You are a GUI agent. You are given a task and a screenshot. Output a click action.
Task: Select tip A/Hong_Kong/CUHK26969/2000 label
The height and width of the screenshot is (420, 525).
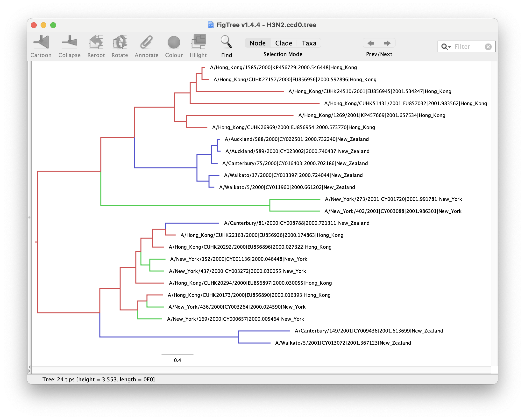coord(293,127)
